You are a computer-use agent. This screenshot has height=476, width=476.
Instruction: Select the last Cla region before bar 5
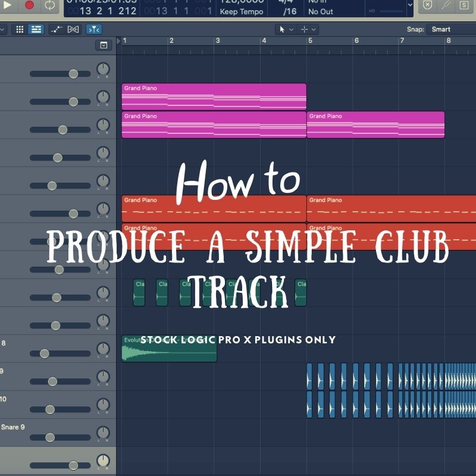(x=300, y=293)
